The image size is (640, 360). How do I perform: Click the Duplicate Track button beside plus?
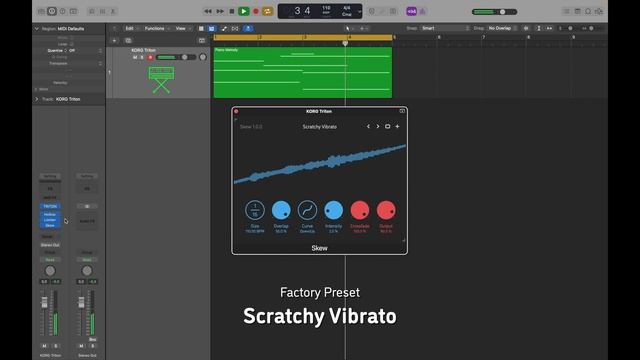point(128,41)
